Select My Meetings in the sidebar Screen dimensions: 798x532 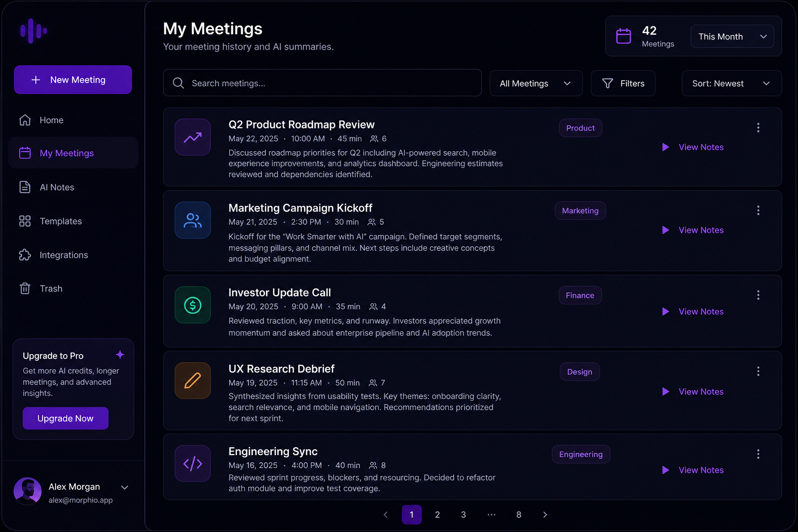coord(73,153)
